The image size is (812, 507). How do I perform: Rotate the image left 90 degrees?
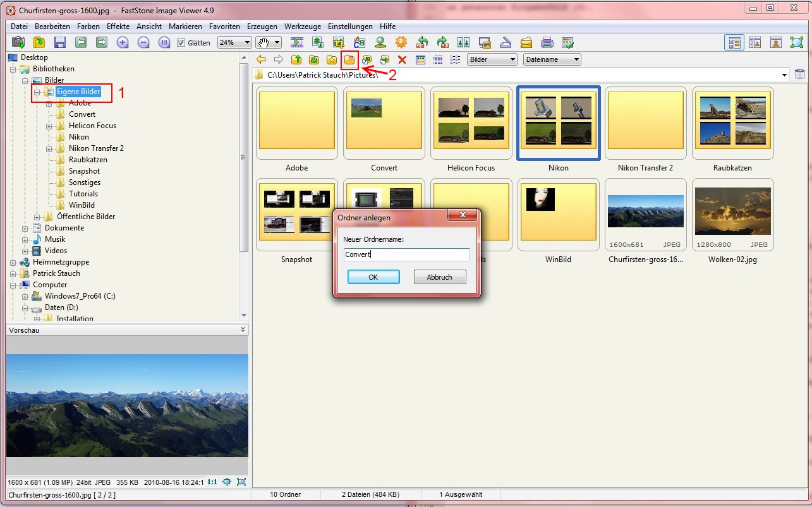coord(422,42)
